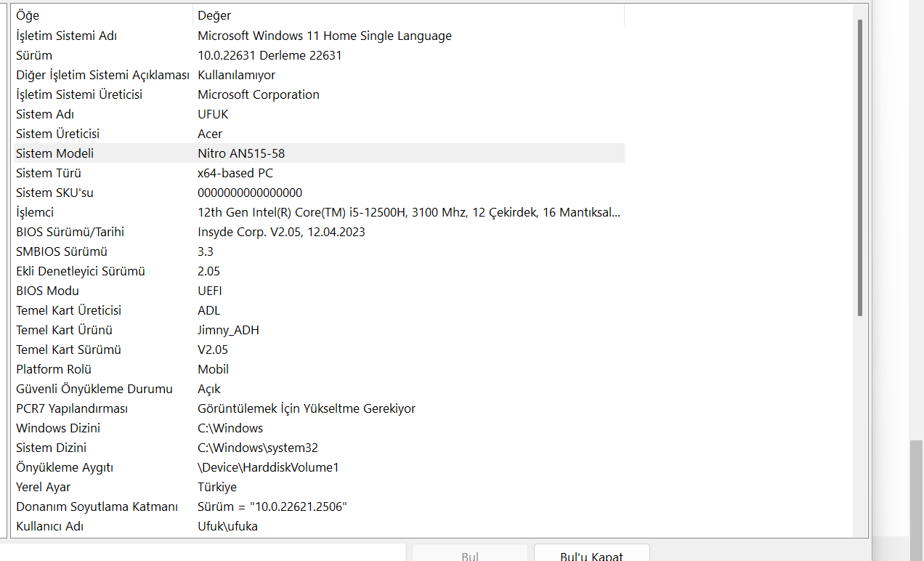Select the Sistem Türü row
The image size is (924, 561).
(x=318, y=173)
